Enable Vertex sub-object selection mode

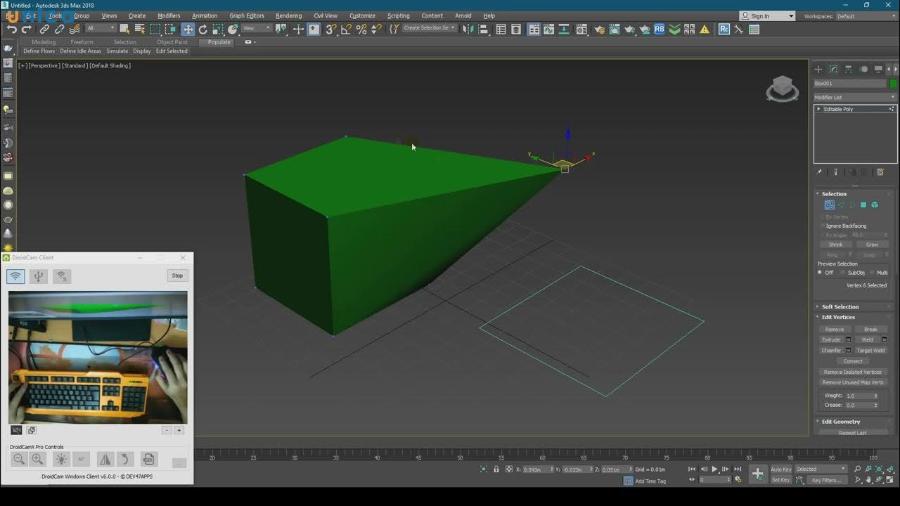tap(829, 205)
